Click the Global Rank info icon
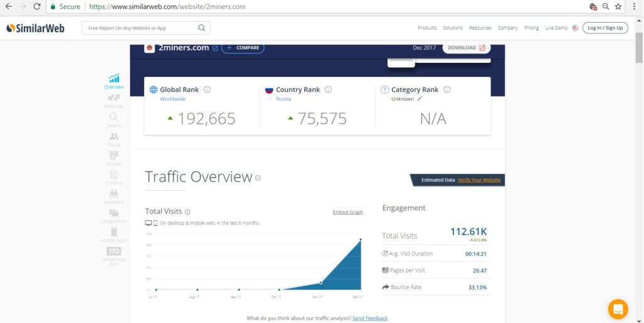 coord(207,89)
